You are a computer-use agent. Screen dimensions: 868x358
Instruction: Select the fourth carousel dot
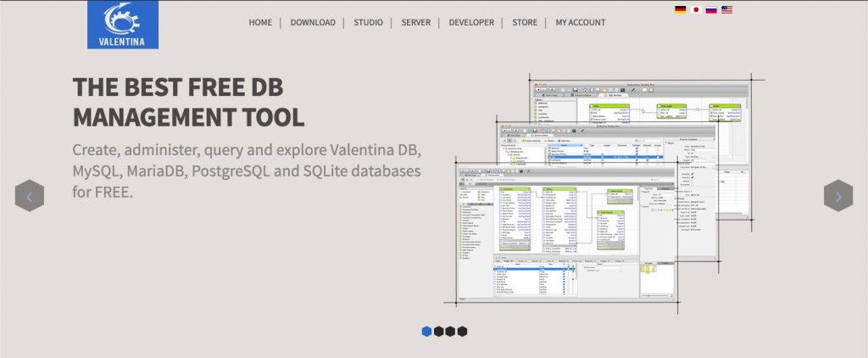pos(462,332)
